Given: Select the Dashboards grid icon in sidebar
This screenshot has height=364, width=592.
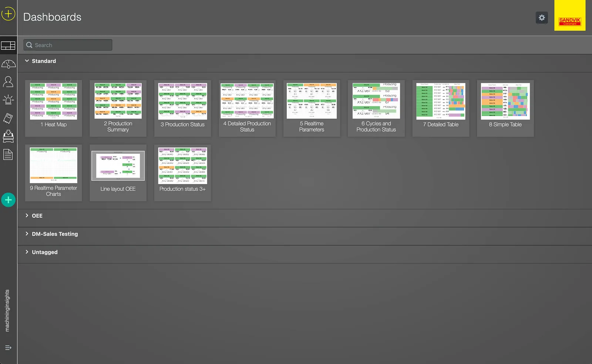Looking at the screenshot, I should coord(8,45).
